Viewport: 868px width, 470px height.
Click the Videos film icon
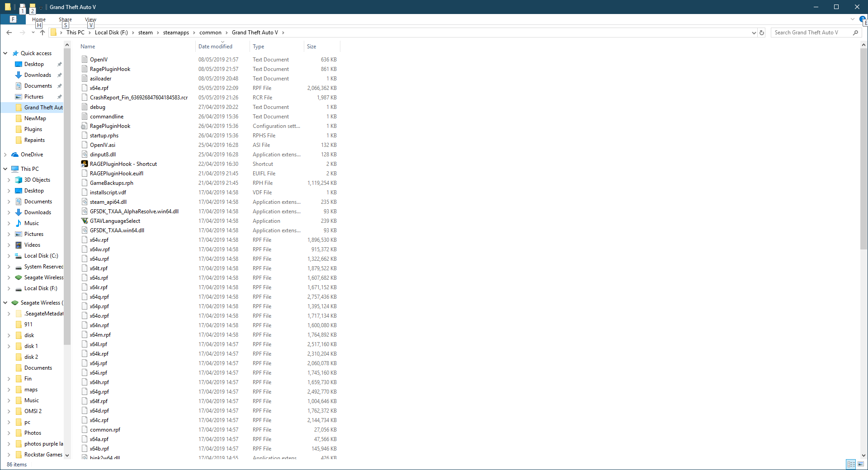19,245
